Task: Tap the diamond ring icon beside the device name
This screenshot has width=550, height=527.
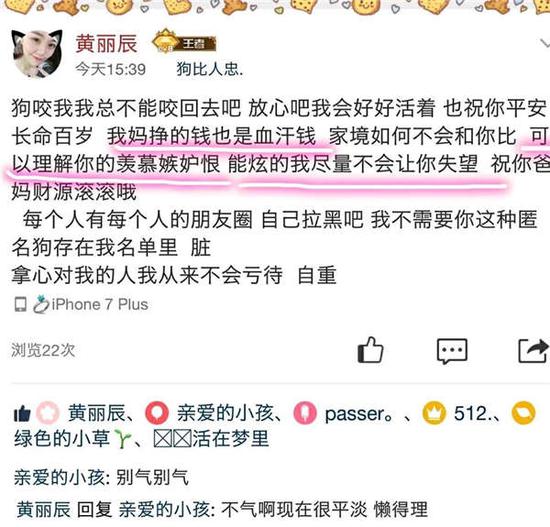Action: (x=41, y=304)
